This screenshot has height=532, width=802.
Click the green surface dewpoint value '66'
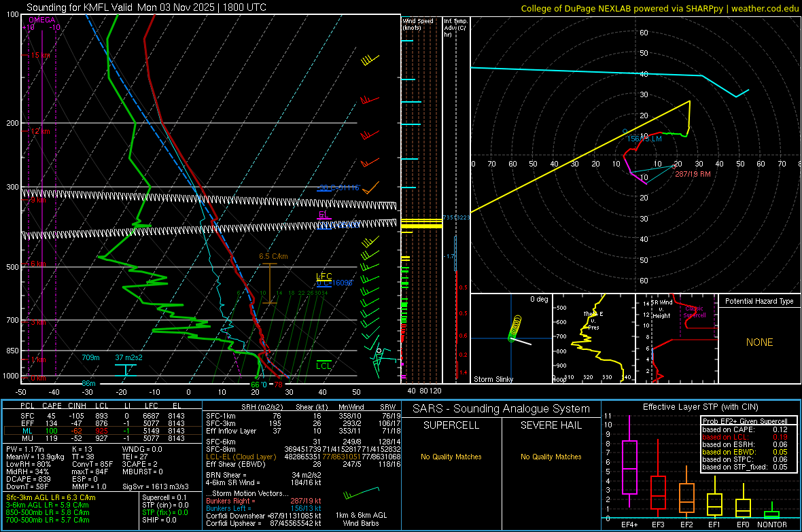pyautogui.click(x=255, y=385)
